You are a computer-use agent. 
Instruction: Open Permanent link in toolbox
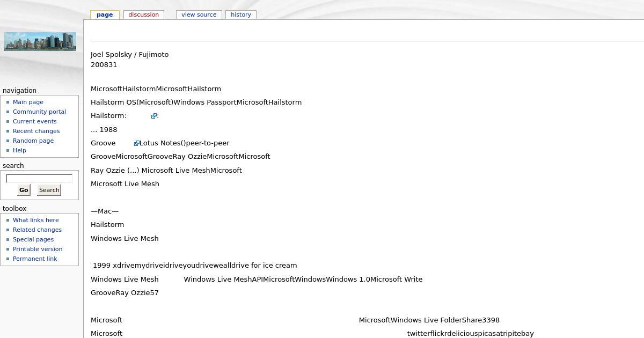(35, 259)
